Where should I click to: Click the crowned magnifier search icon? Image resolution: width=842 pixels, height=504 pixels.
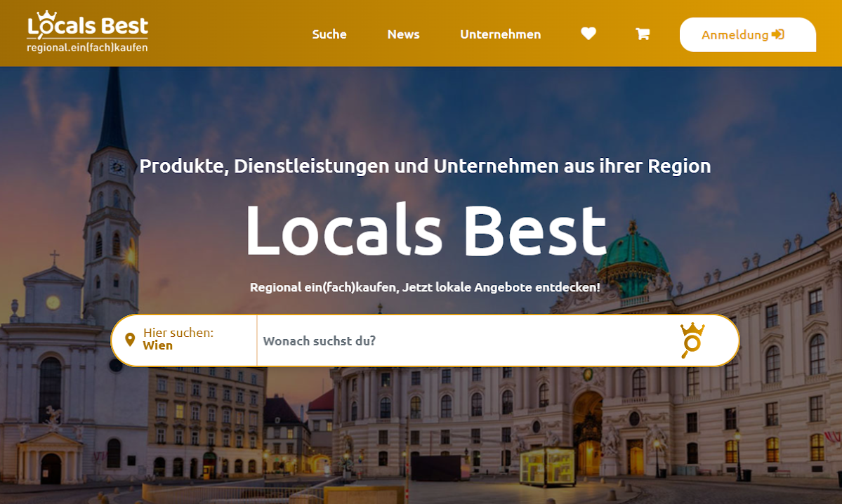click(692, 340)
